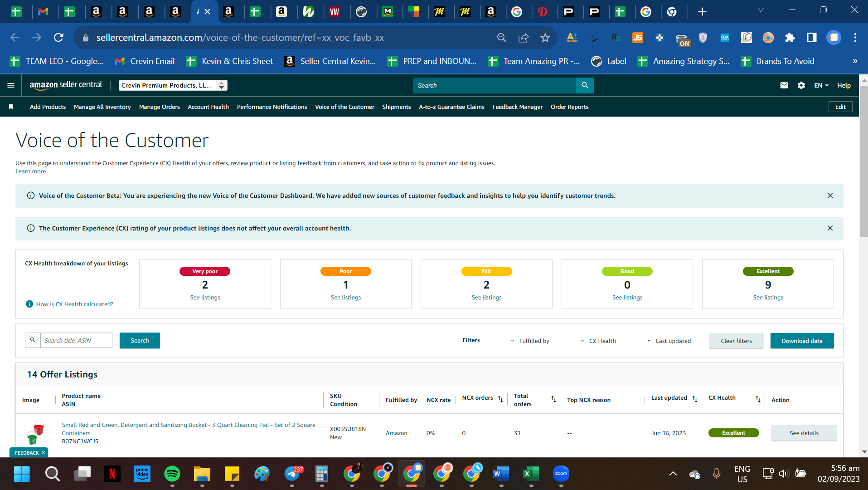Open the Help link in header

(844, 85)
